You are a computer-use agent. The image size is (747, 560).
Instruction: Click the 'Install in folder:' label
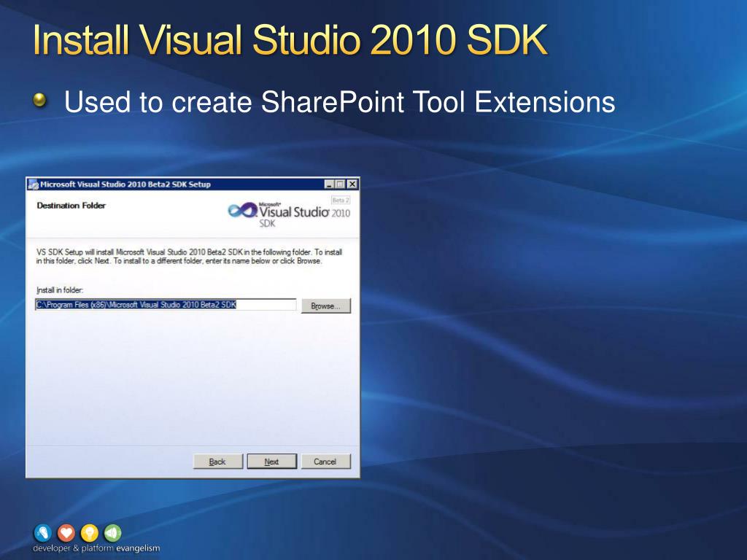(x=60, y=290)
